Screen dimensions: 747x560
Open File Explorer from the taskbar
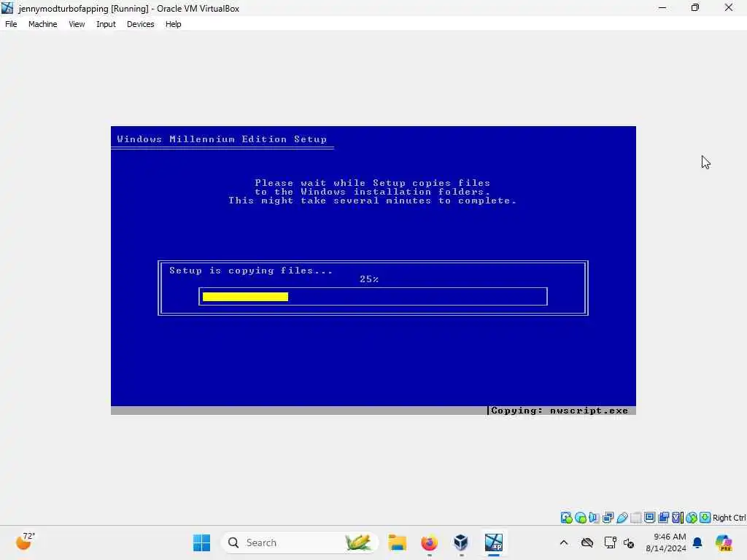(x=397, y=542)
